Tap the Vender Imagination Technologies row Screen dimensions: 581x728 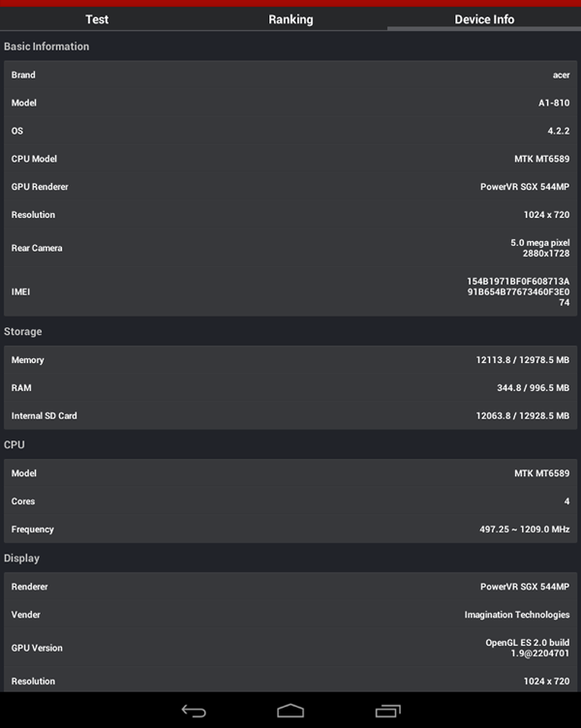point(290,614)
